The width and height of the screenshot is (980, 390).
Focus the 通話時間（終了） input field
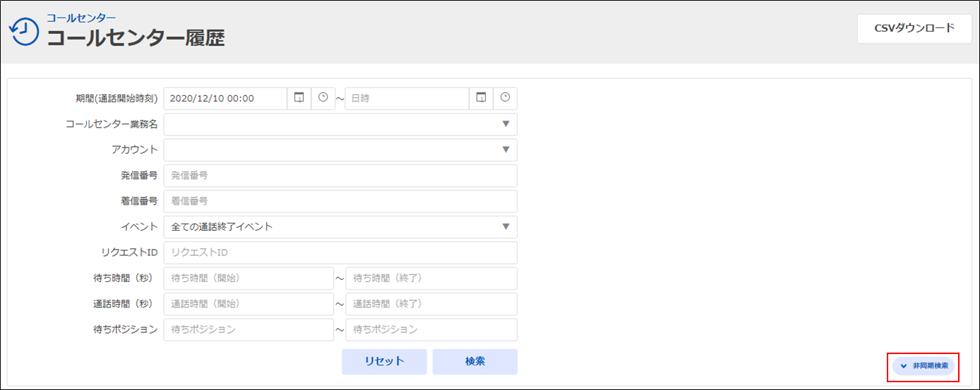(431, 304)
